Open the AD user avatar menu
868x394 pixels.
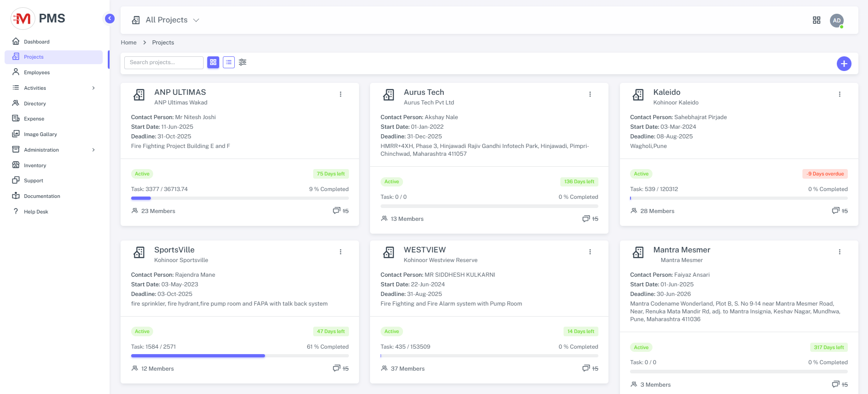836,21
